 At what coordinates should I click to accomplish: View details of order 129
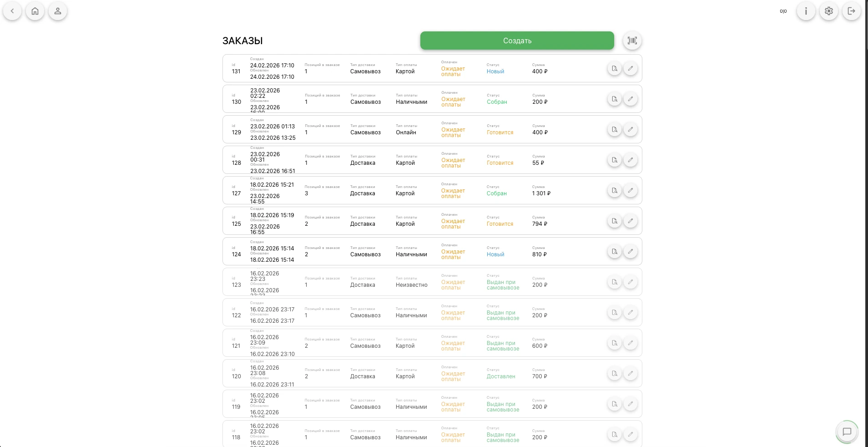coord(614,129)
